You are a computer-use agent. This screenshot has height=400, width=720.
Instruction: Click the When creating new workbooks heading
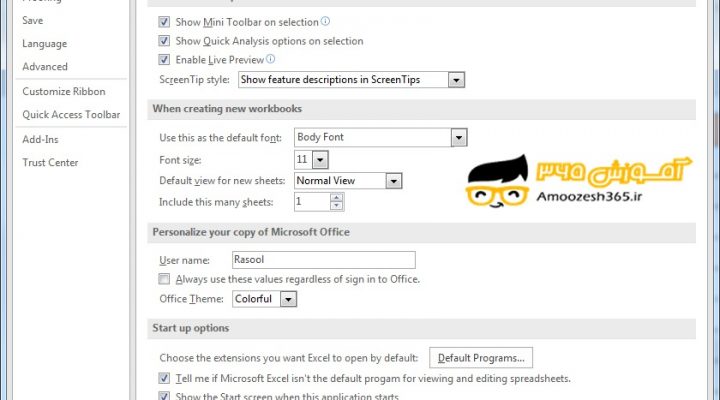coord(227,109)
